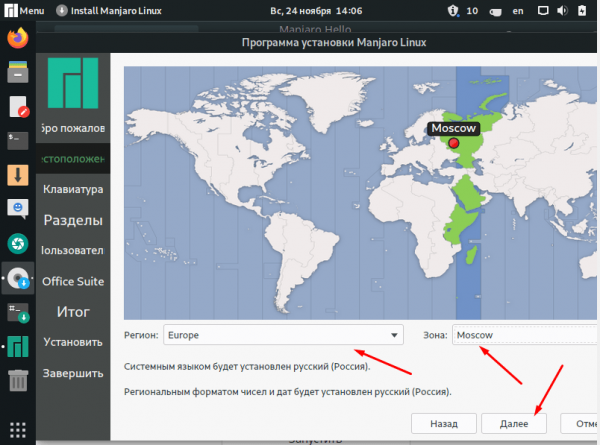Viewport: 600px width, 445px height.
Task: Open the Регион dropdown showing Europe
Action: click(283, 335)
